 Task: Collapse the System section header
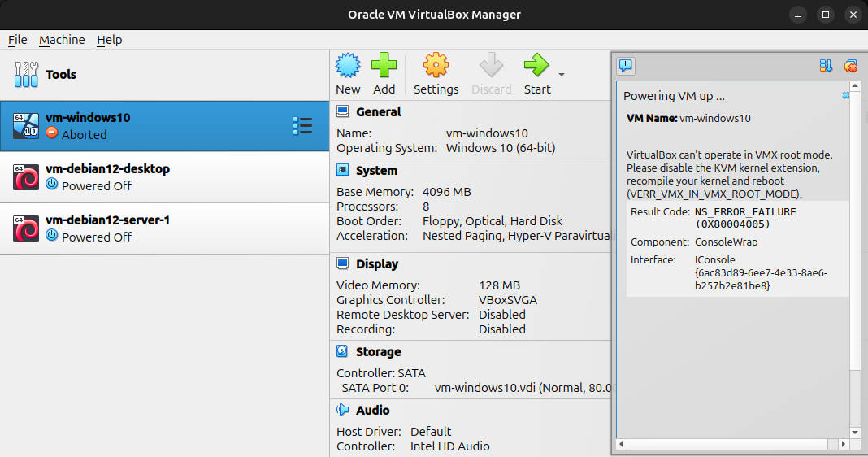(376, 171)
